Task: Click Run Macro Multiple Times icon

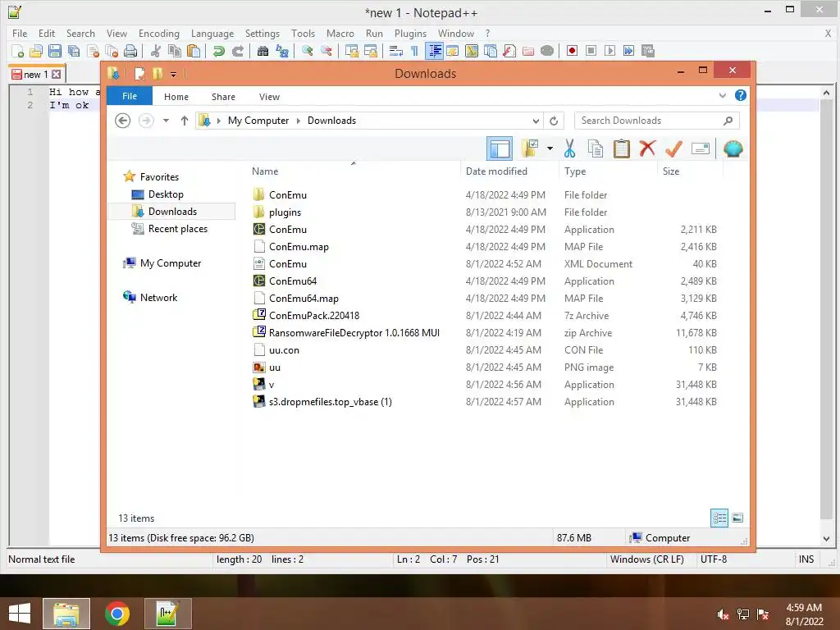Action: (628, 51)
